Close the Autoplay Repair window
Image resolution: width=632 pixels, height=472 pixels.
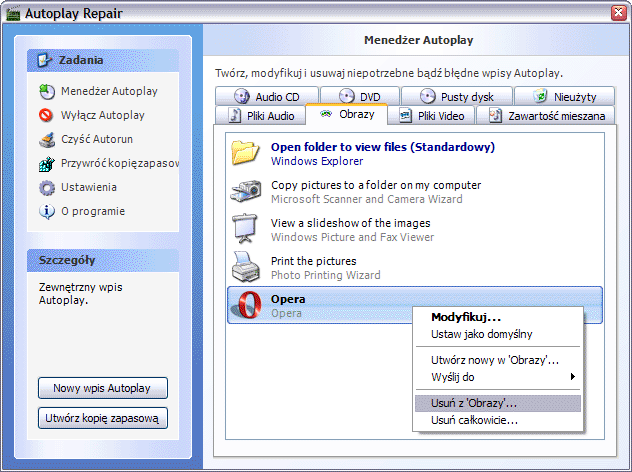(x=618, y=13)
